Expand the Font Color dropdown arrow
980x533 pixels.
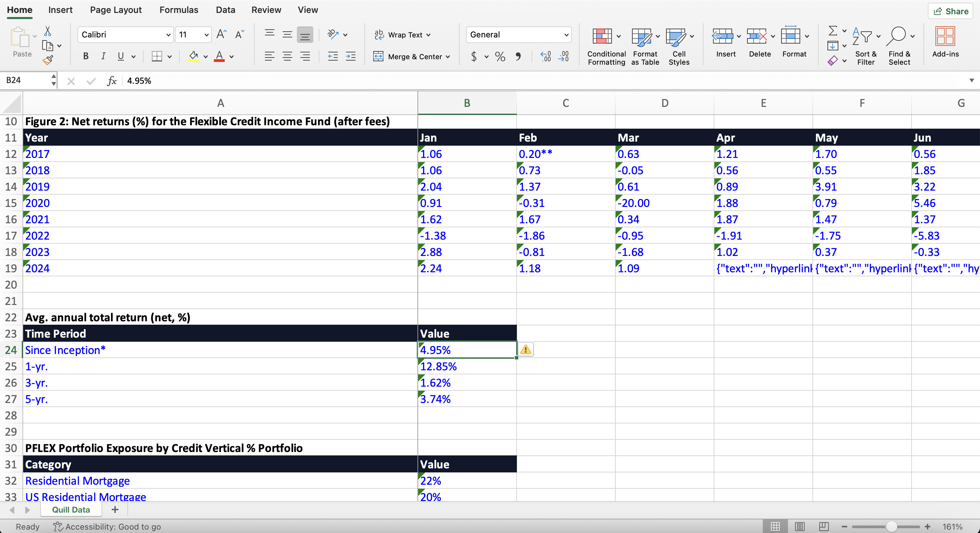click(x=231, y=56)
